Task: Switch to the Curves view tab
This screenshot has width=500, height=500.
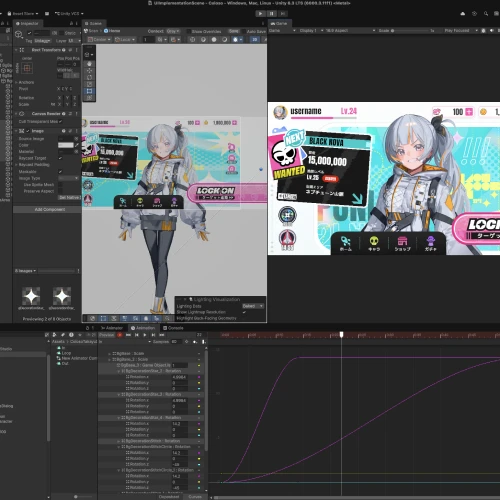Action: (195, 497)
